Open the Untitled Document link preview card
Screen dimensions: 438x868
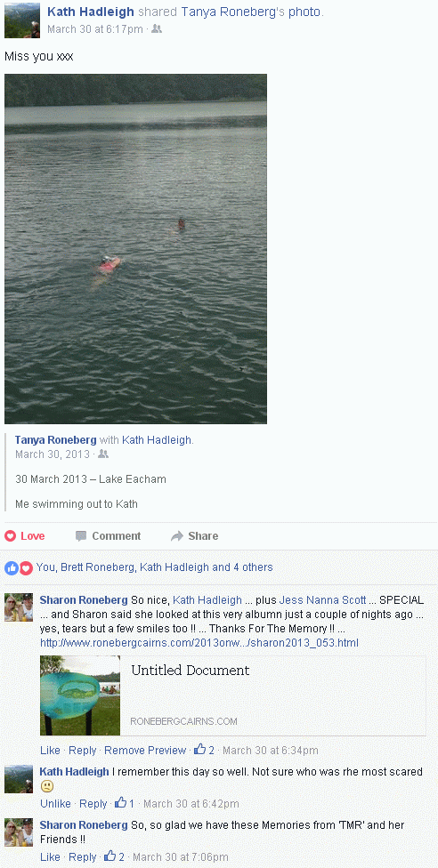(233, 695)
